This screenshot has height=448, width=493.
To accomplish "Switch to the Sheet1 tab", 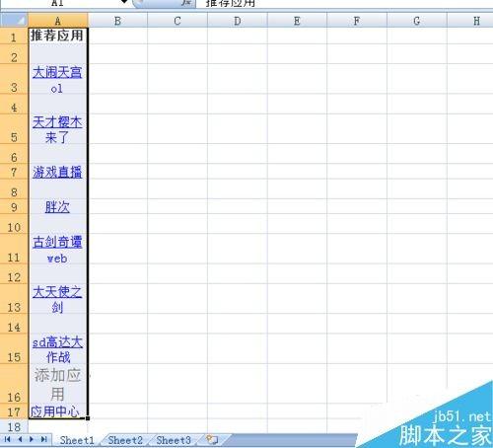I will pyautogui.click(x=77, y=440).
